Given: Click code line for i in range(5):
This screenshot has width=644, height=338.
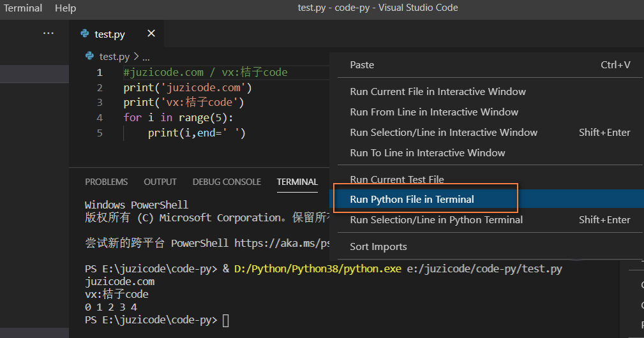Looking at the screenshot, I should click(x=178, y=118).
